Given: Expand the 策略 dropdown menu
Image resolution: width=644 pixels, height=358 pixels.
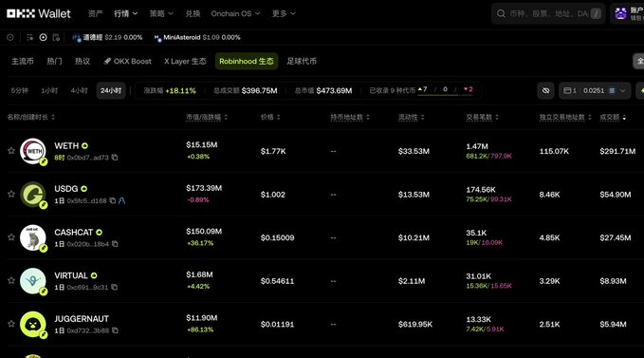Looking at the screenshot, I should coord(161,13).
